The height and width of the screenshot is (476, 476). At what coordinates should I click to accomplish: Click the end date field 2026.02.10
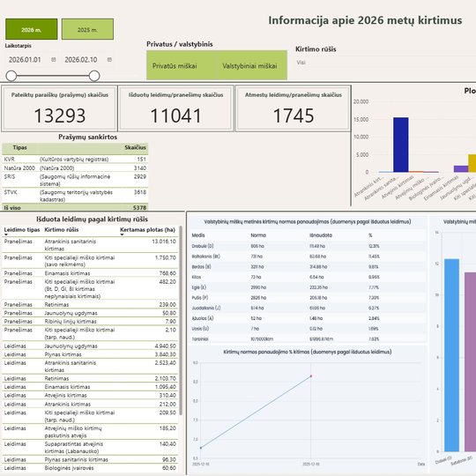pyautogui.click(x=81, y=60)
